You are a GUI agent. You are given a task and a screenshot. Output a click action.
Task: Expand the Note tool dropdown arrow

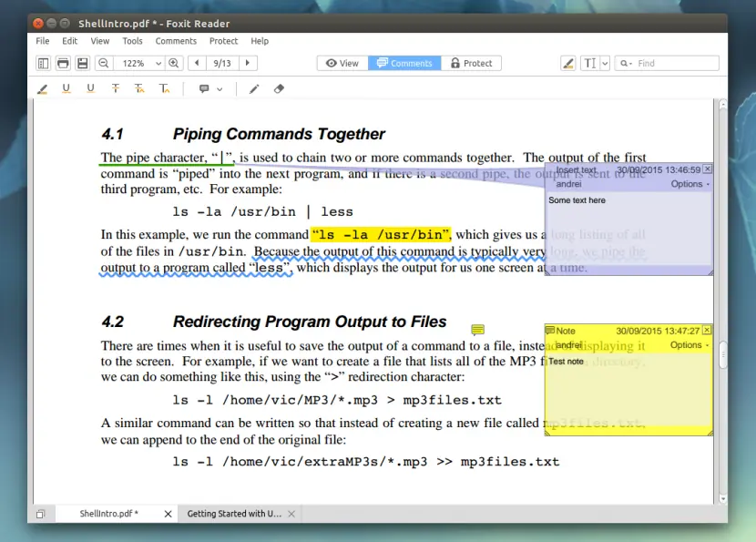220,89
